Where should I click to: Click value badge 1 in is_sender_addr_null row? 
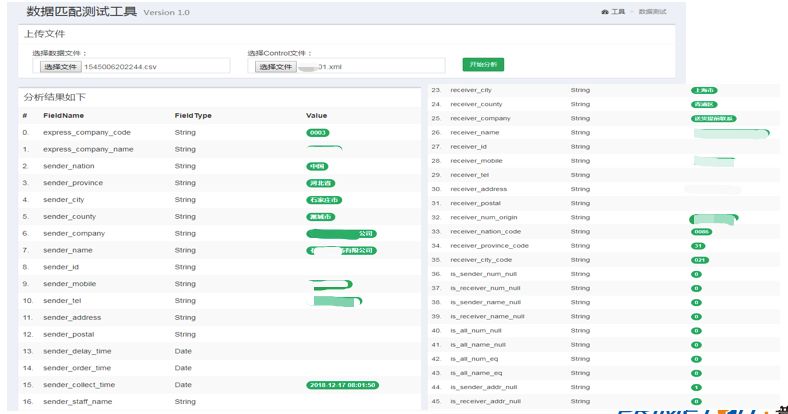(697, 388)
